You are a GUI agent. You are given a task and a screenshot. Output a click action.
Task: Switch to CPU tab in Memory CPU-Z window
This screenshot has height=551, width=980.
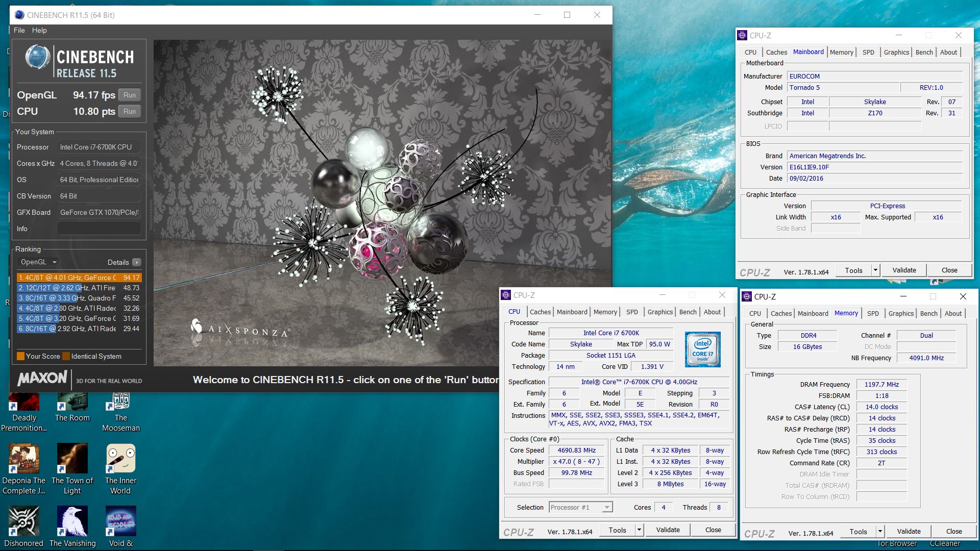[x=755, y=313]
